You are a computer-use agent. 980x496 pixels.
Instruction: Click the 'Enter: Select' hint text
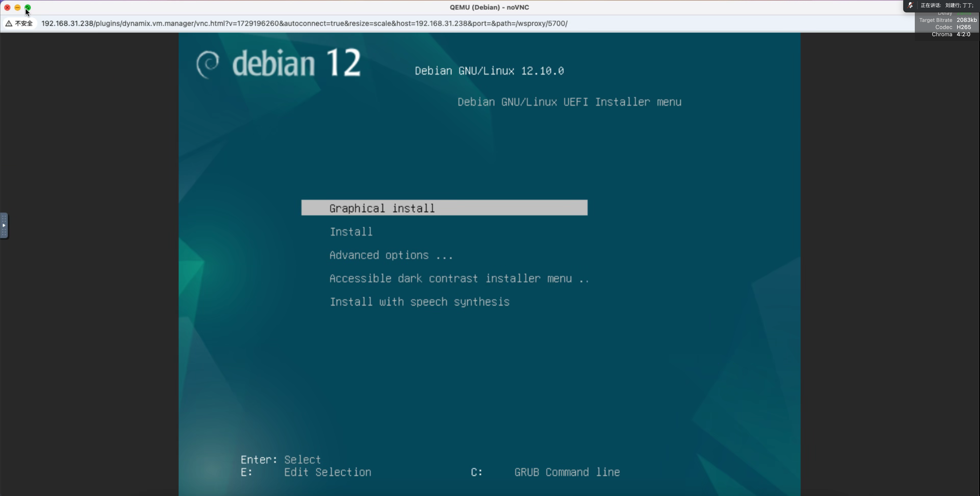pos(281,459)
